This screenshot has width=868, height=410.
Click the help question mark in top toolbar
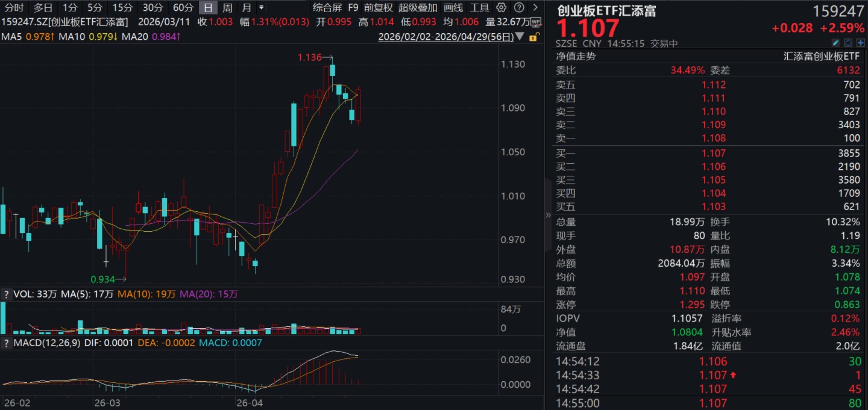click(519, 8)
